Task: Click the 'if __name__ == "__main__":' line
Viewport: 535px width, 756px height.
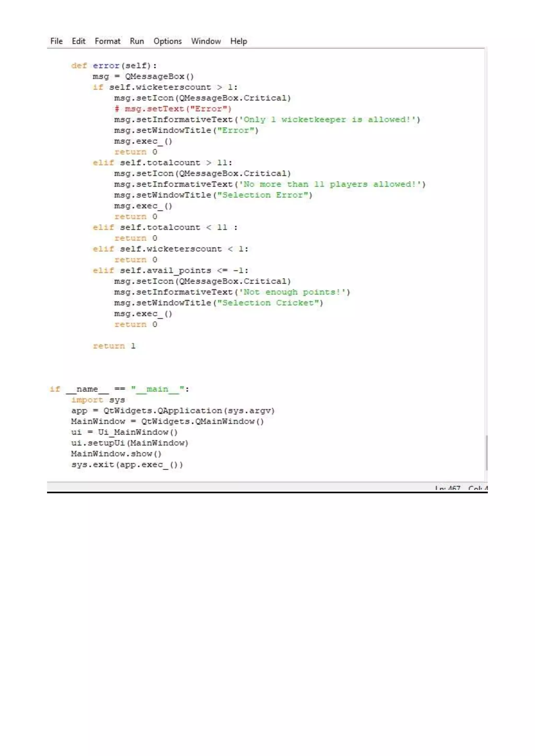Action: coord(119,389)
